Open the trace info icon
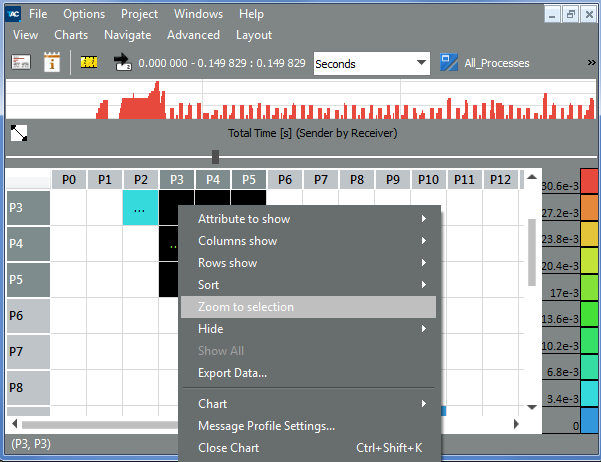 52,62
